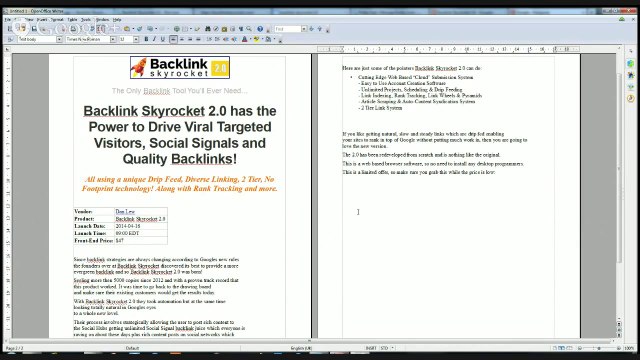Open the Tools menu
This screenshot has width=640, height=360.
(86, 20)
